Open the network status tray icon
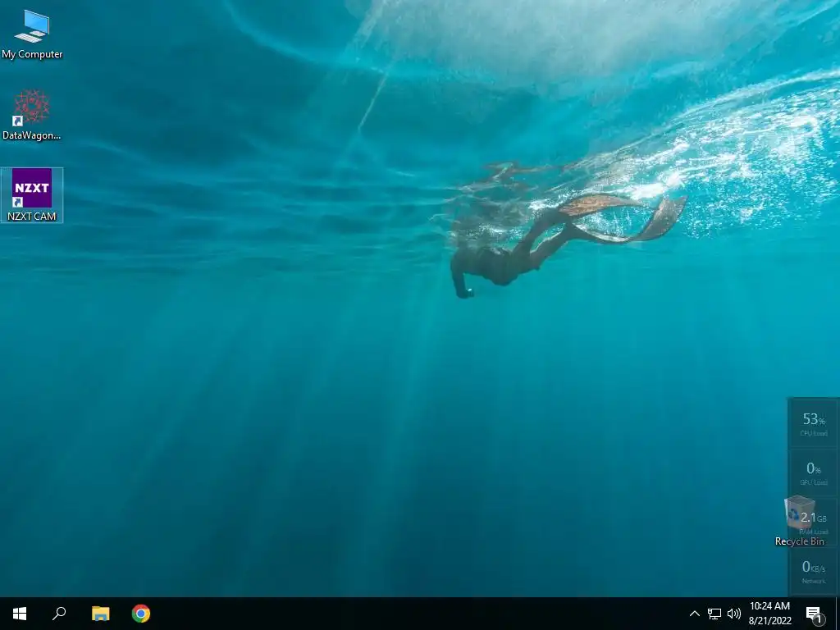This screenshot has width=840, height=630. coord(714,614)
